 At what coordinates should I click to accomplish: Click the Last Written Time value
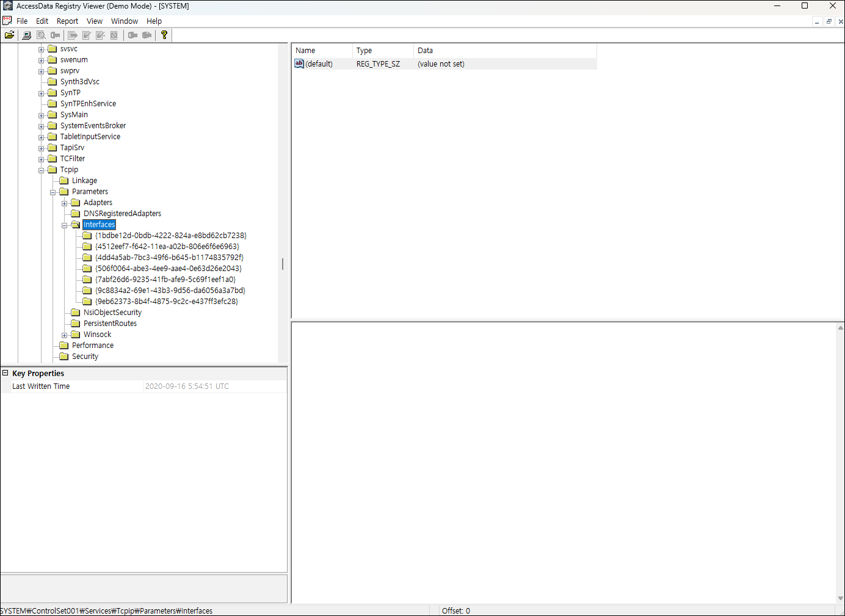(x=187, y=386)
